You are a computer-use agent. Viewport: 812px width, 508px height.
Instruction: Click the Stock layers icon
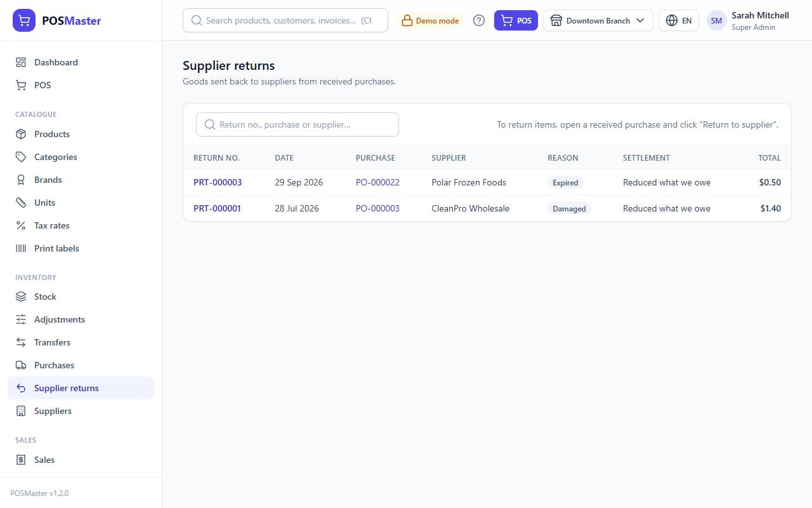coord(21,297)
